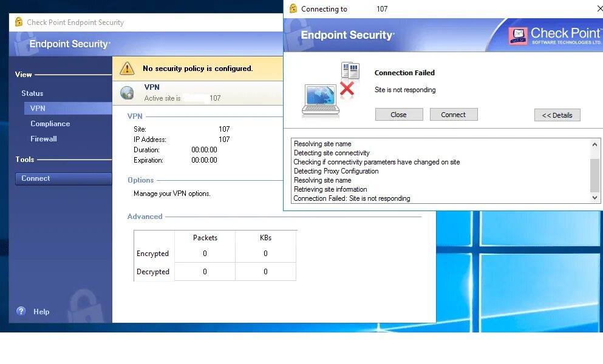Click the VPN globe status icon
Image resolution: width=603 pixels, height=364 pixels.
127,93
